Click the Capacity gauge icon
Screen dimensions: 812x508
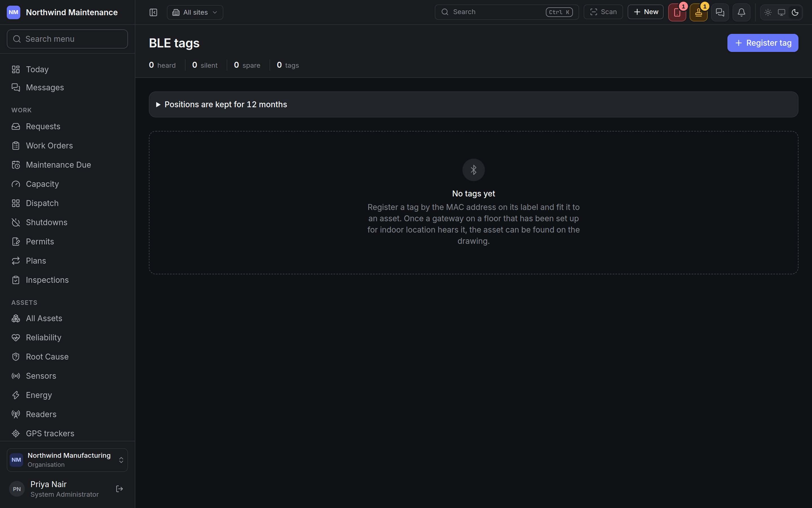16,184
